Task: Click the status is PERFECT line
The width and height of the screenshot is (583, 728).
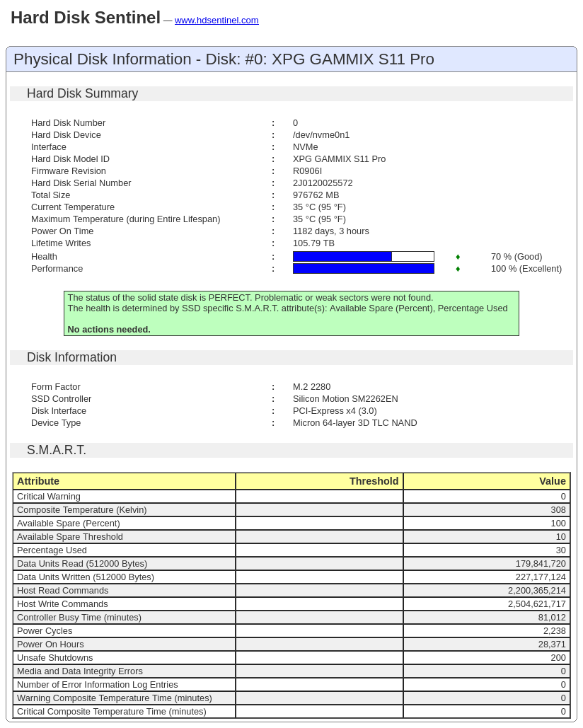Action: pyautogui.click(x=250, y=298)
